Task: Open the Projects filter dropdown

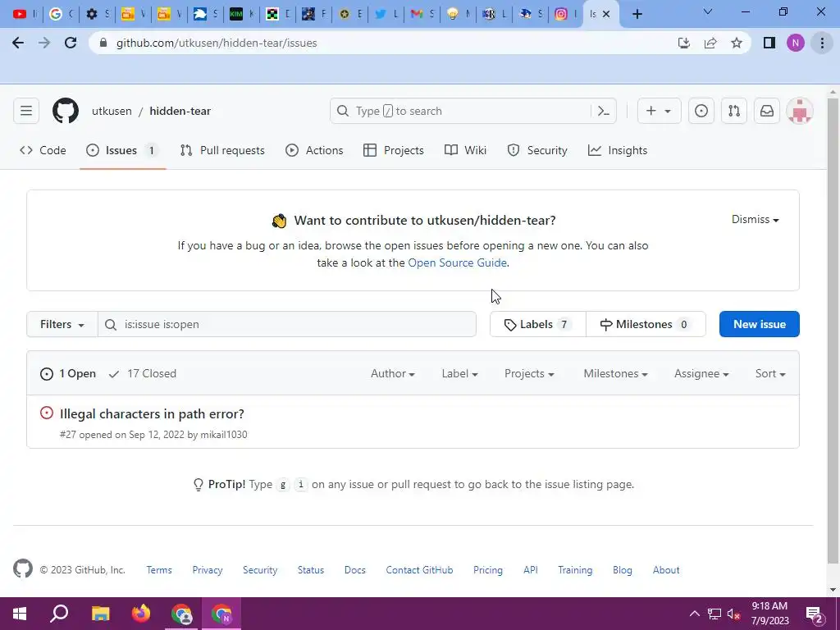Action: click(529, 374)
